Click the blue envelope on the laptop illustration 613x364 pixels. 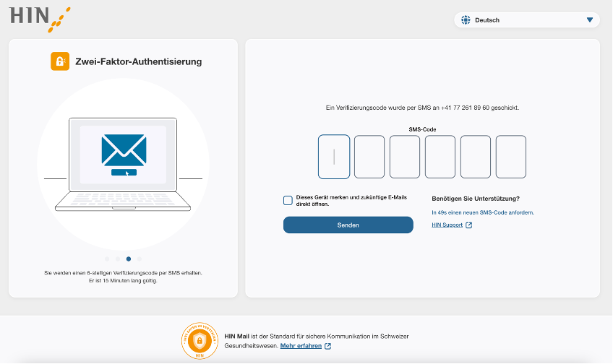click(124, 149)
